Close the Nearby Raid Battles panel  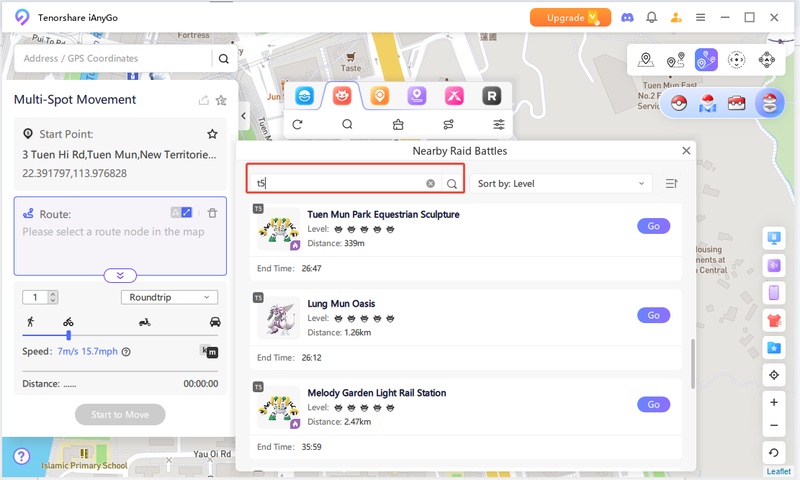686,151
